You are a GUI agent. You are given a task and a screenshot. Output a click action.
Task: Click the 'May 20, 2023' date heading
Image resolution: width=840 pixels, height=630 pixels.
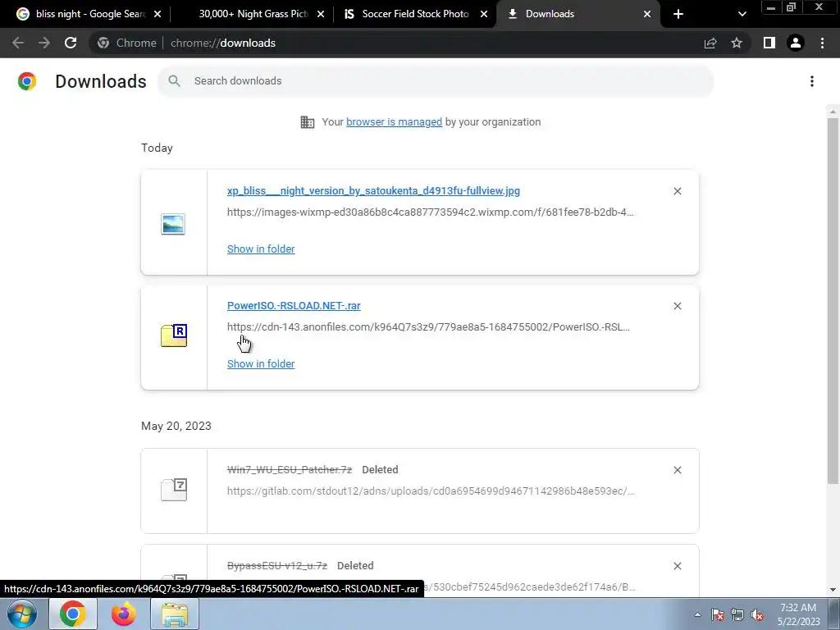tap(176, 426)
